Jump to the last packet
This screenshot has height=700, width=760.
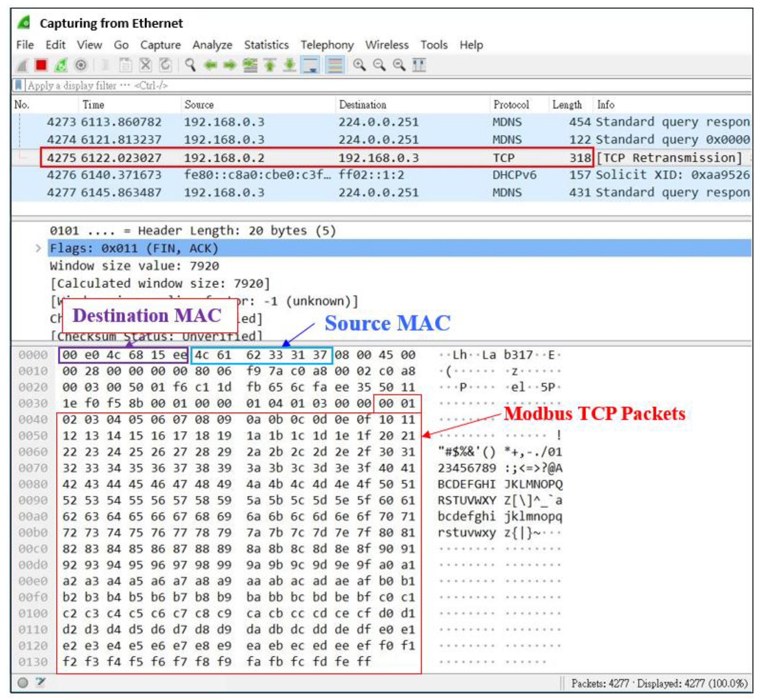tap(289, 65)
